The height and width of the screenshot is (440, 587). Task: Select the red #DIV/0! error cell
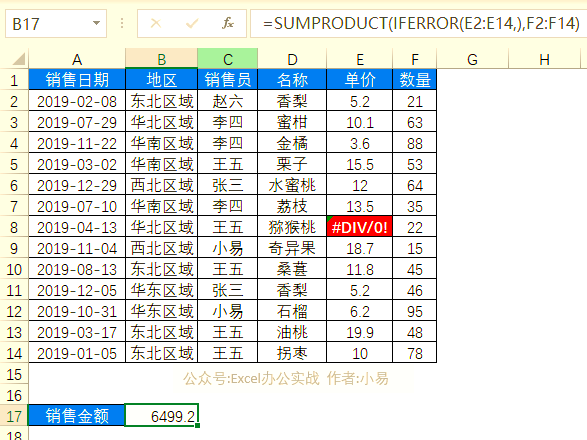pos(360,226)
